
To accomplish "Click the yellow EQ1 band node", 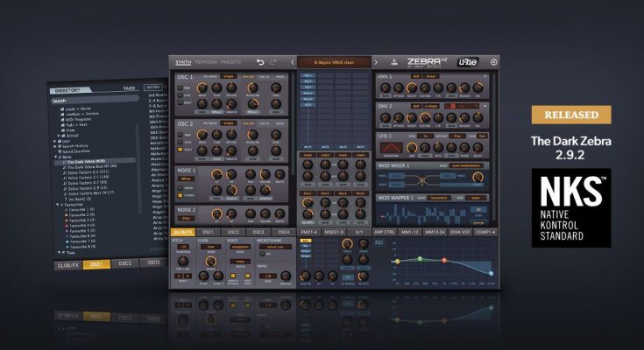I will tap(397, 261).
